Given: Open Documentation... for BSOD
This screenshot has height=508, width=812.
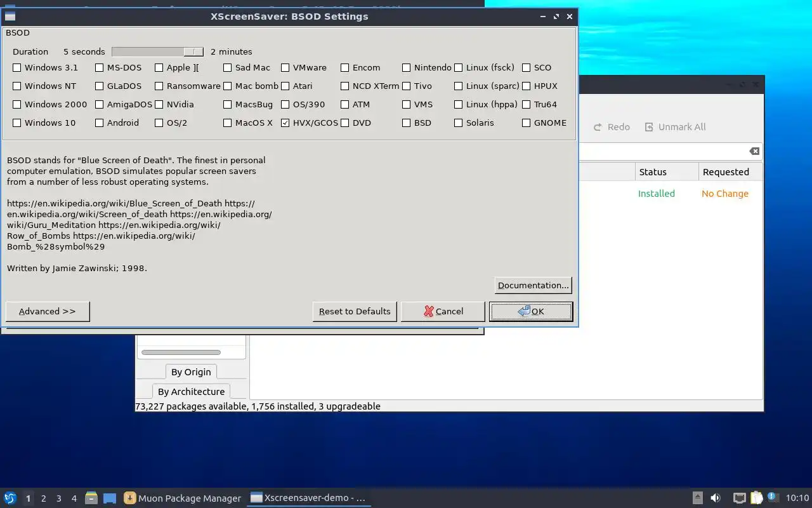Looking at the screenshot, I should point(533,285).
